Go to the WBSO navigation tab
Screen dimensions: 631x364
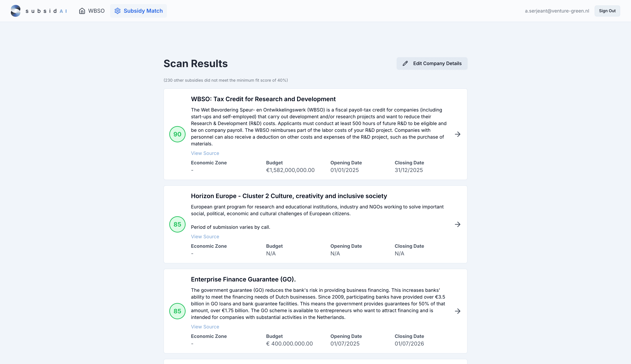92,11
